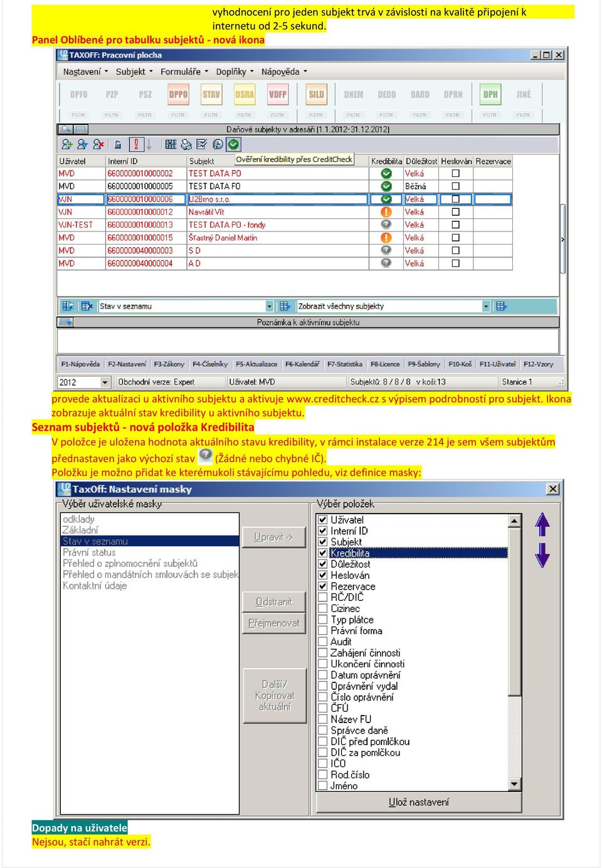The width and height of the screenshot is (602, 868).
Task: Click the magnifier search icon above table
Action: click(65, 129)
